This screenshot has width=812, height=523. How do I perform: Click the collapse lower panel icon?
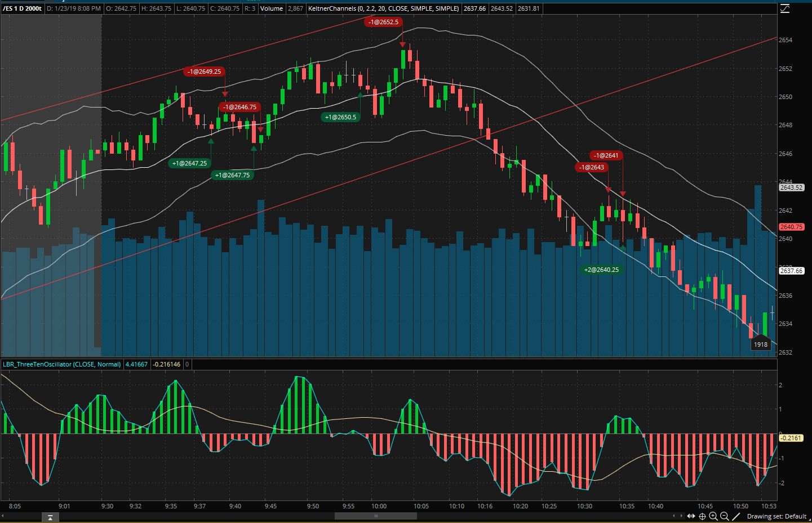point(50,517)
